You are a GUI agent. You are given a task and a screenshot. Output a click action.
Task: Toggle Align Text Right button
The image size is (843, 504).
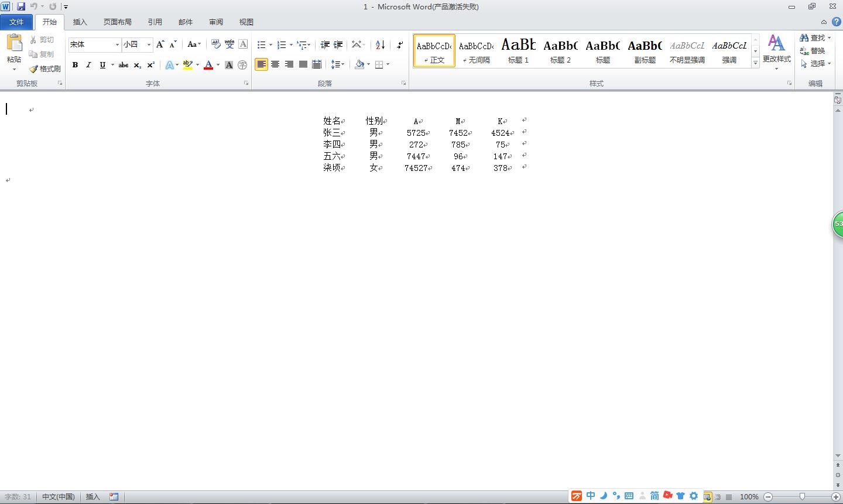pyautogui.click(x=289, y=64)
